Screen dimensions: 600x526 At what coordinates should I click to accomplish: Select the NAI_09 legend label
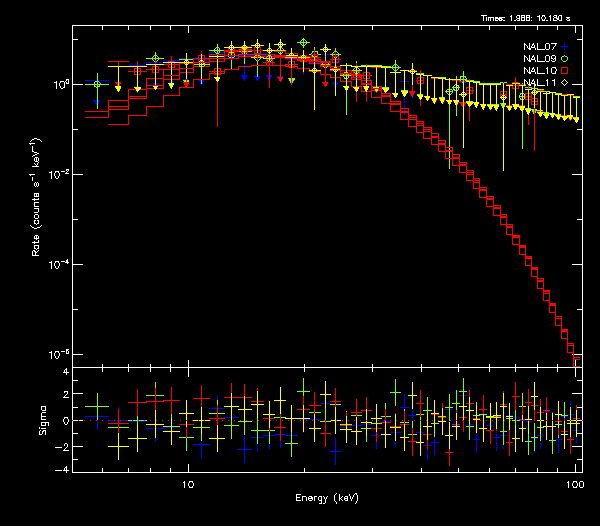540,59
